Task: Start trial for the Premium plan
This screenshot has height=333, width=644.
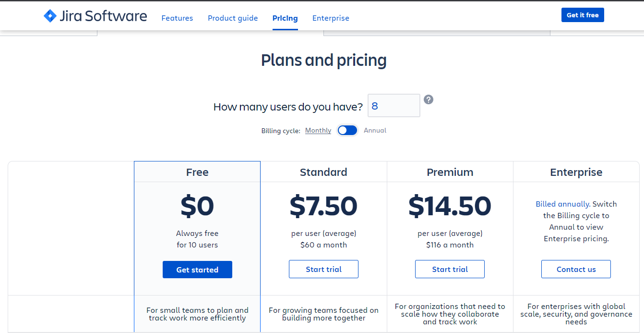Action: (x=450, y=269)
